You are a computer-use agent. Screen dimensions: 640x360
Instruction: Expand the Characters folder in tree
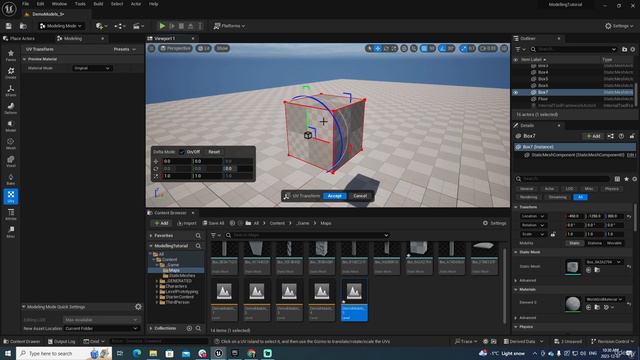[157, 287]
